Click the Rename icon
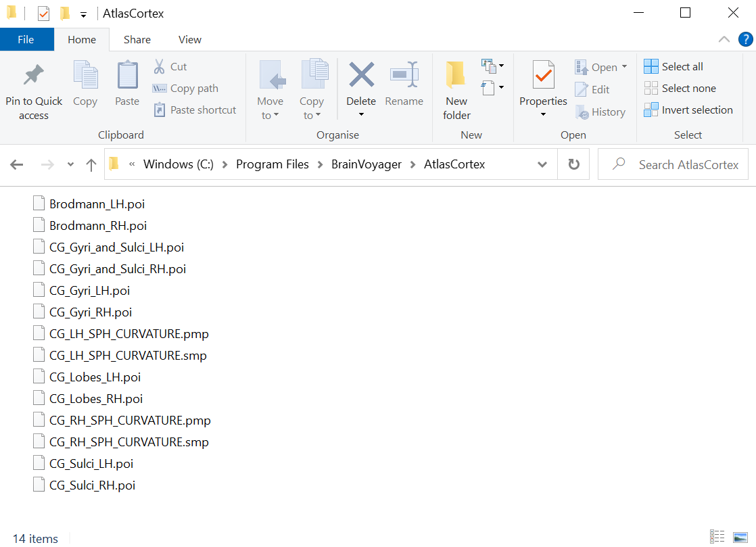The image size is (756, 547). pos(404,74)
